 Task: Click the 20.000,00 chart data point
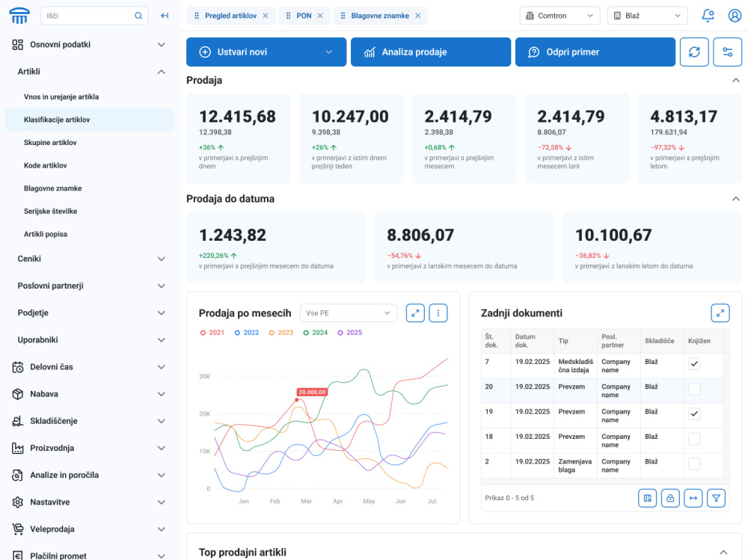[x=297, y=400]
